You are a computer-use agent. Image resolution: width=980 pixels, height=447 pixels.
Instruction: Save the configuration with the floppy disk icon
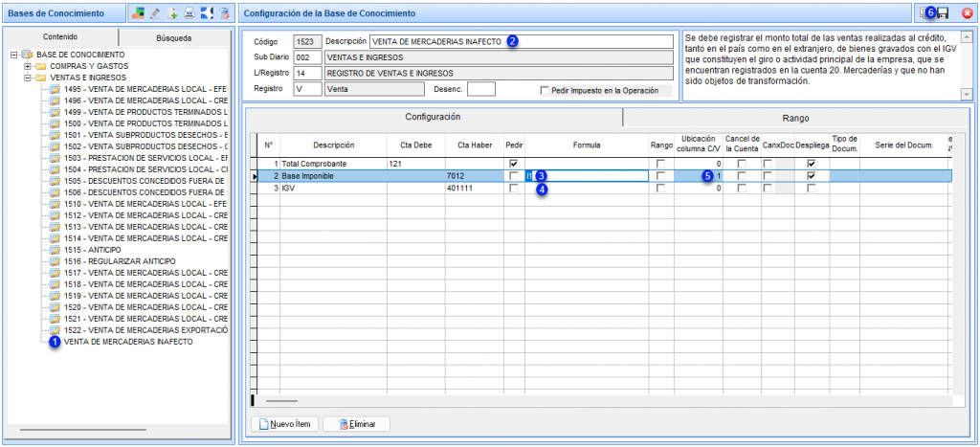coord(943,12)
